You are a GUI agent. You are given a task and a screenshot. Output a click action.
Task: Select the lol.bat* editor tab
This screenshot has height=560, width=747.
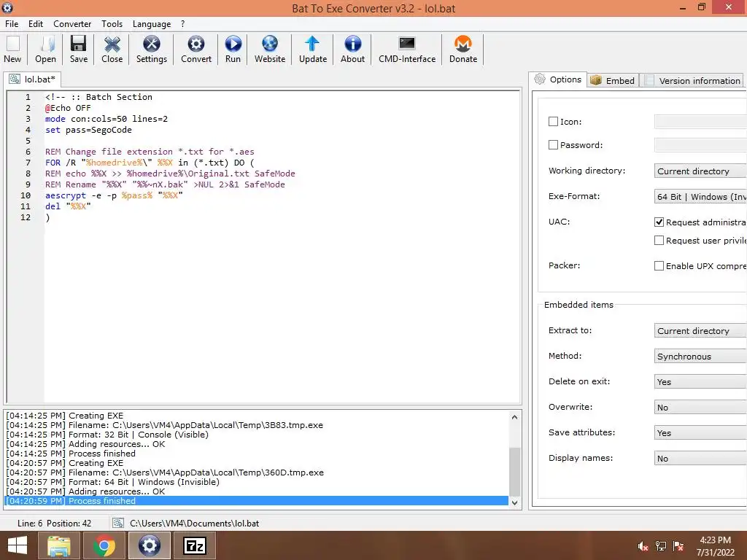[32, 79]
